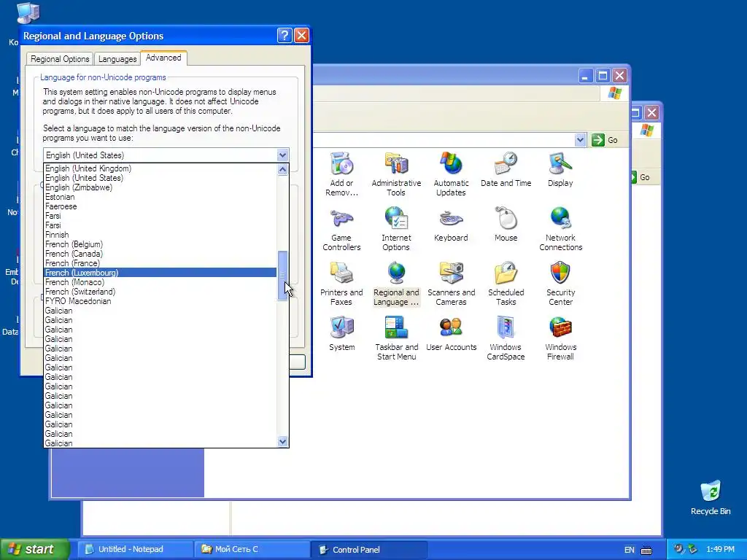
Task: Choose Finnish from language list
Action: [x=160, y=235]
